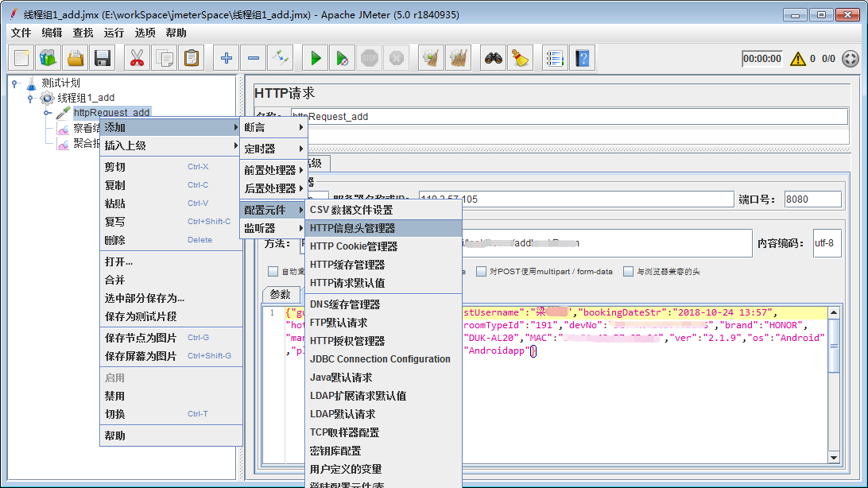Expand the 监听器 submenu
868x488 pixels.
273,228
